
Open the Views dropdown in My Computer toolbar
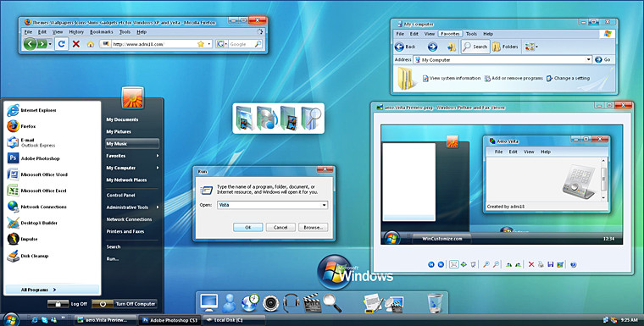click(x=531, y=47)
